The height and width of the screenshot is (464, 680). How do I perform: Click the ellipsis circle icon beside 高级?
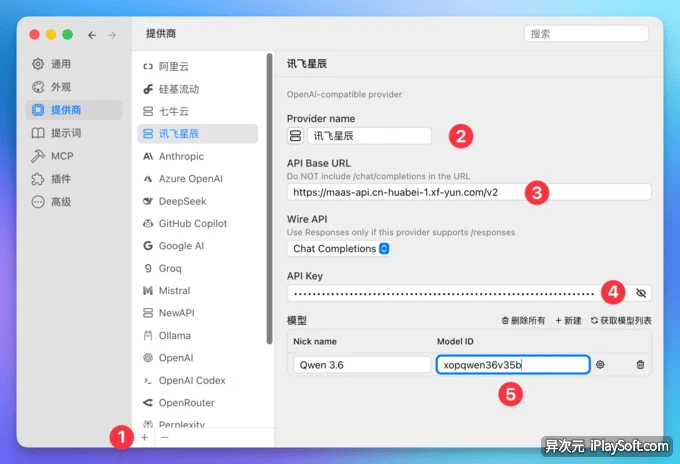[x=38, y=202]
